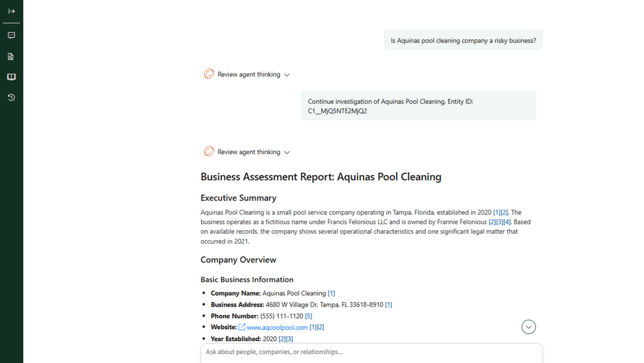This screenshot has height=363, width=644.
Task: Open citation [3] beside Year Established
Action: pyautogui.click(x=289, y=339)
